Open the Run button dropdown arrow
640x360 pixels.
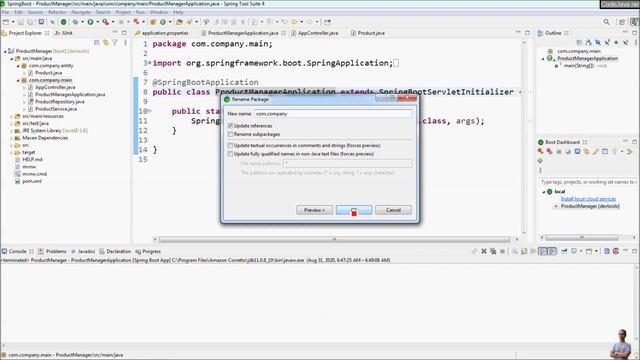[97, 22]
